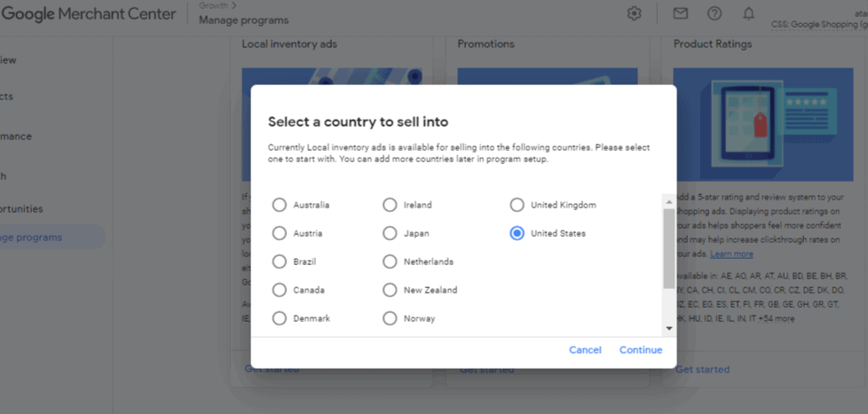Select the United Kingdom radio button
This screenshot has height=414, width=868.
coord(517,205)
